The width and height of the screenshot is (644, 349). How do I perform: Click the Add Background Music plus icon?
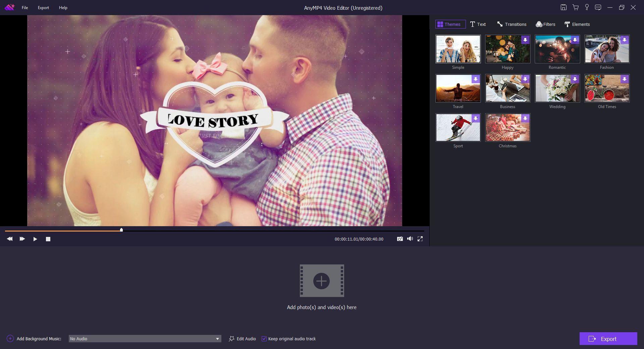10,339
